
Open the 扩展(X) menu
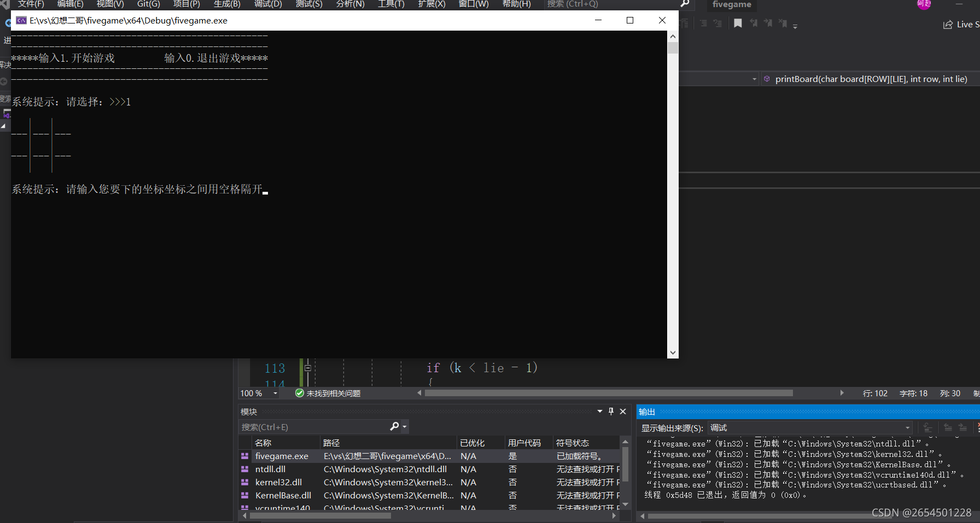point(431,4)
